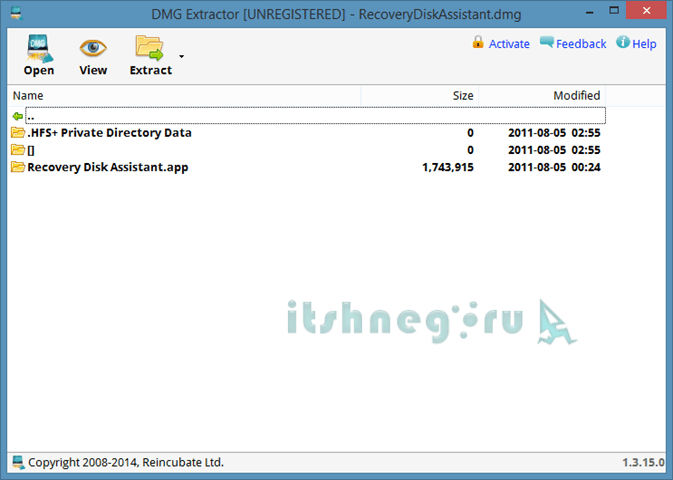Click the Copyright Reincubate Ltd. status text
The height and width of the screenshot is (480, 673).
coord(126,462)
